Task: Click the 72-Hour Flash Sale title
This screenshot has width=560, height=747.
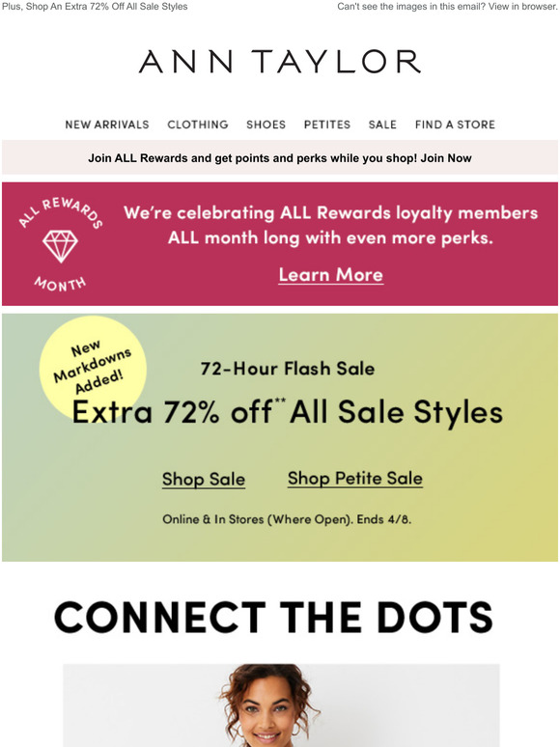Action: coord(288,369)
